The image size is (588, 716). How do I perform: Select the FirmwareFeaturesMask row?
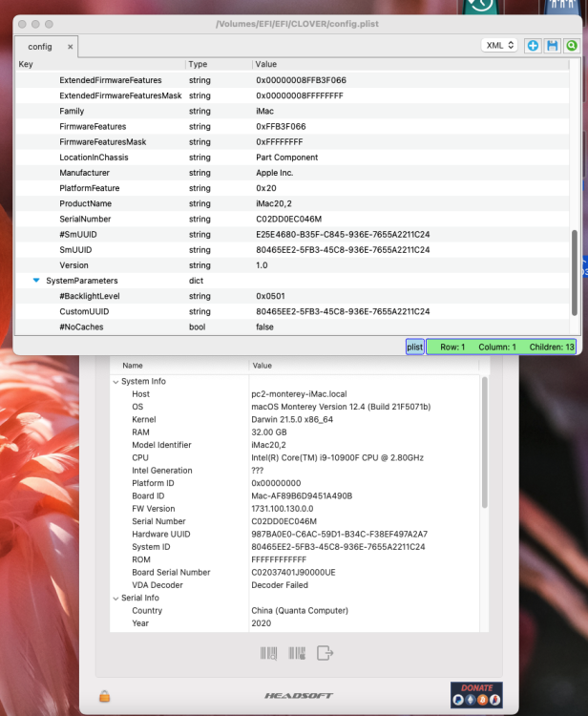click(x=292, y=142)
